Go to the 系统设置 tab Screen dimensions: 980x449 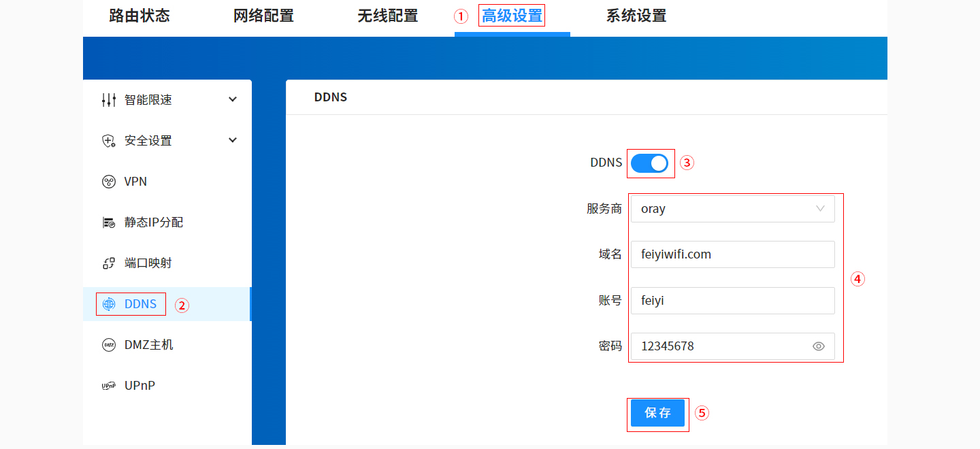pyautogui.click(x=636, y=16)
